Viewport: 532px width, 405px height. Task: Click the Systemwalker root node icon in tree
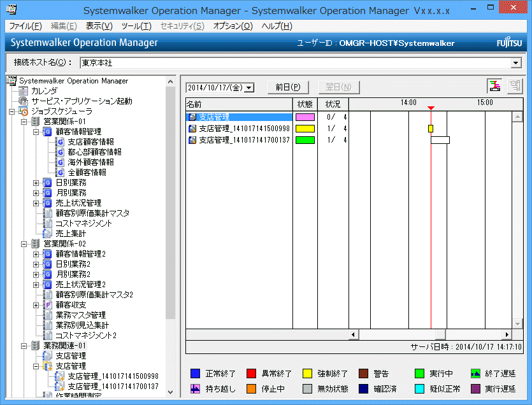11,81
